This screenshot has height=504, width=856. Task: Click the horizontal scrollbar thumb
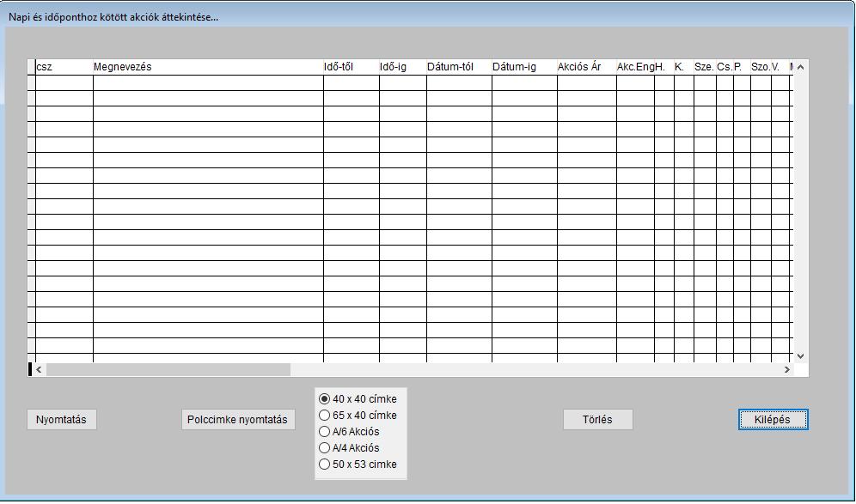point(168,370)
